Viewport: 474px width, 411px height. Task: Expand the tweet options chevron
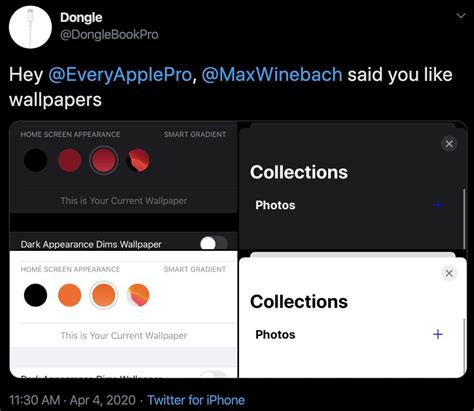click(x=461, y=16)
